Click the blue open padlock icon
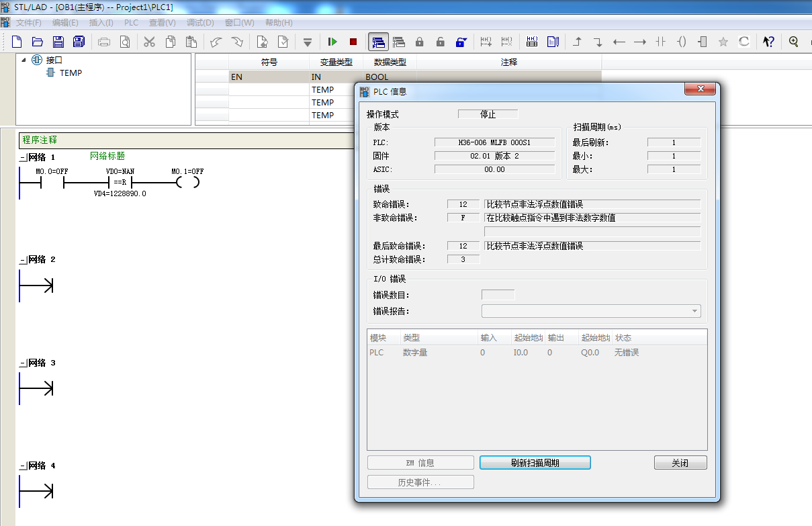812x526 pixels. pos(461,42)
